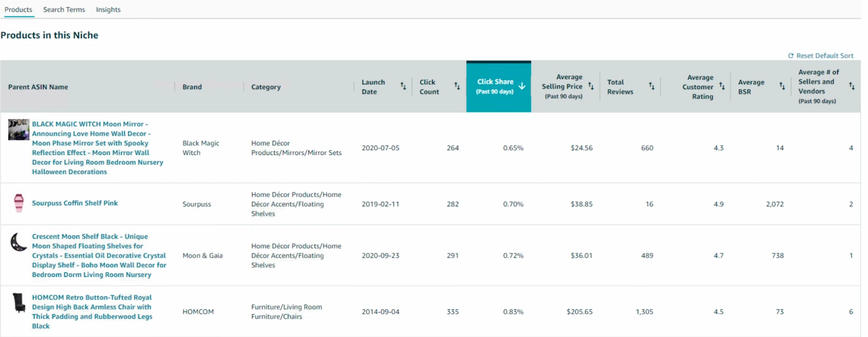Click Total Reviews sort arrows
This screenshot has width=868, height=337.
pos(652,86)
